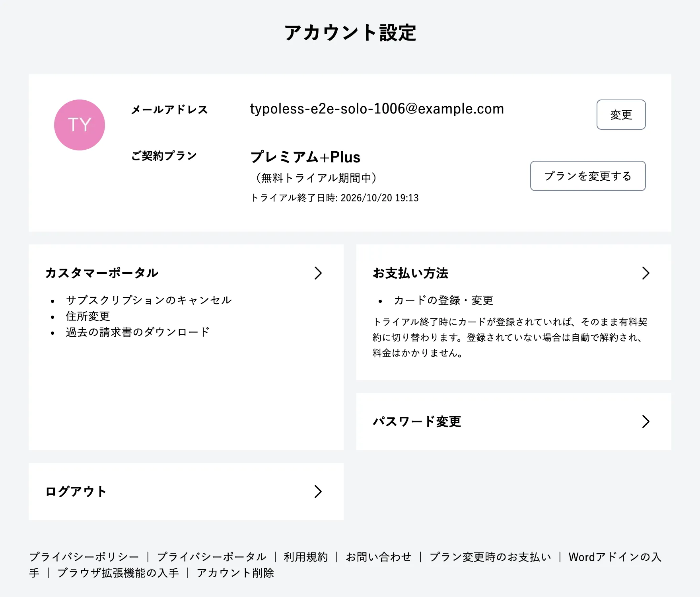
Task: Select the お支払い方法 heading
Action: click(x=410, y=273)
